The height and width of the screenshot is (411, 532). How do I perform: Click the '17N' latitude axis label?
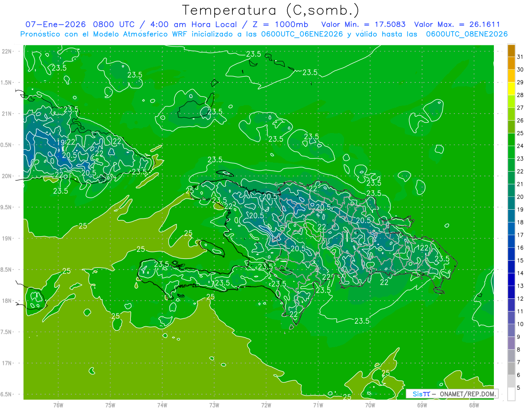point(7,363)
